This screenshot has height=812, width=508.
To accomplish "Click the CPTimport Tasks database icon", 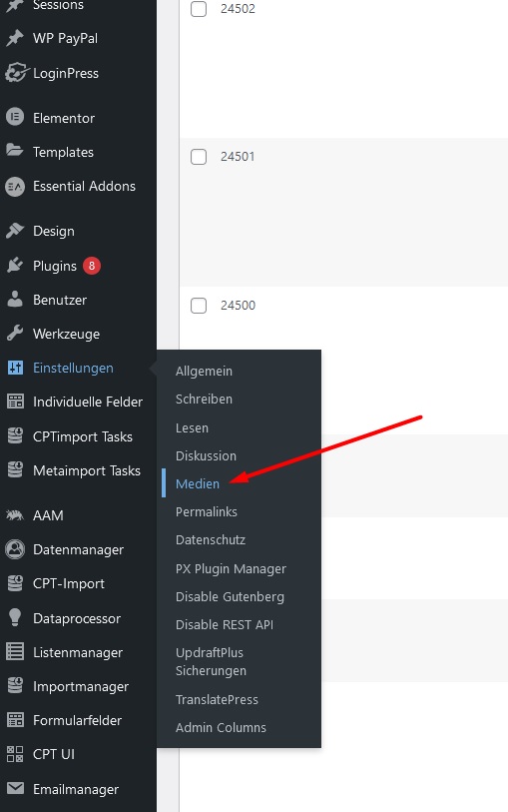I will click(x=15, y=436).
